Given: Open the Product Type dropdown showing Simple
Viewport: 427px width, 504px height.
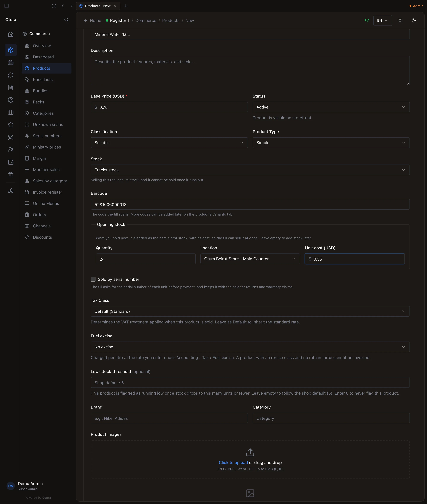Looking at the screenshot, I should (x=331, y=142).
